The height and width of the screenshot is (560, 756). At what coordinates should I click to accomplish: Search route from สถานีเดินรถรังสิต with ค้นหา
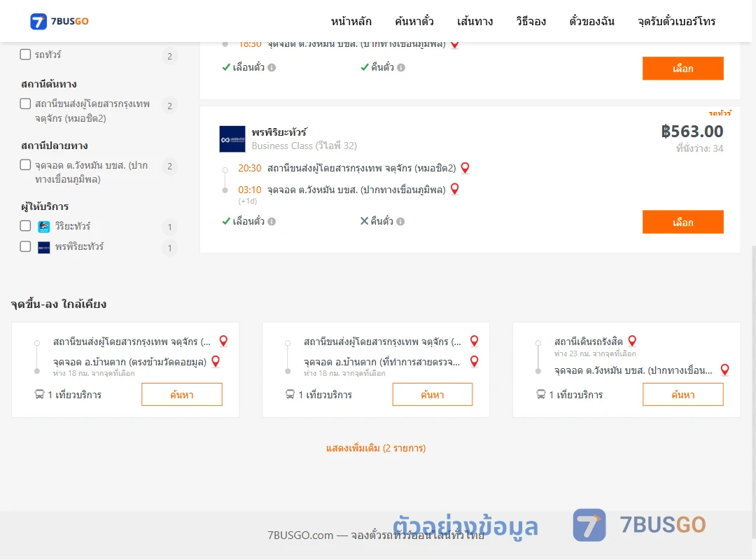click(682, 395)
